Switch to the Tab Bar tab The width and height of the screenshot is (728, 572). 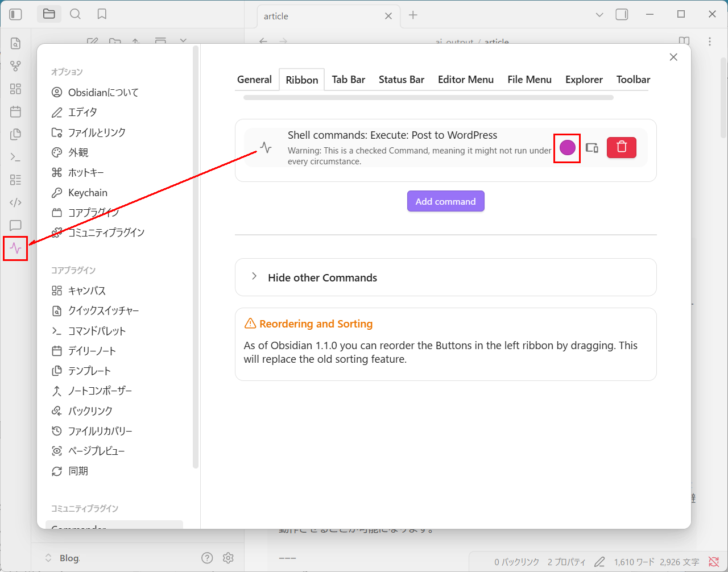(348, 80)
